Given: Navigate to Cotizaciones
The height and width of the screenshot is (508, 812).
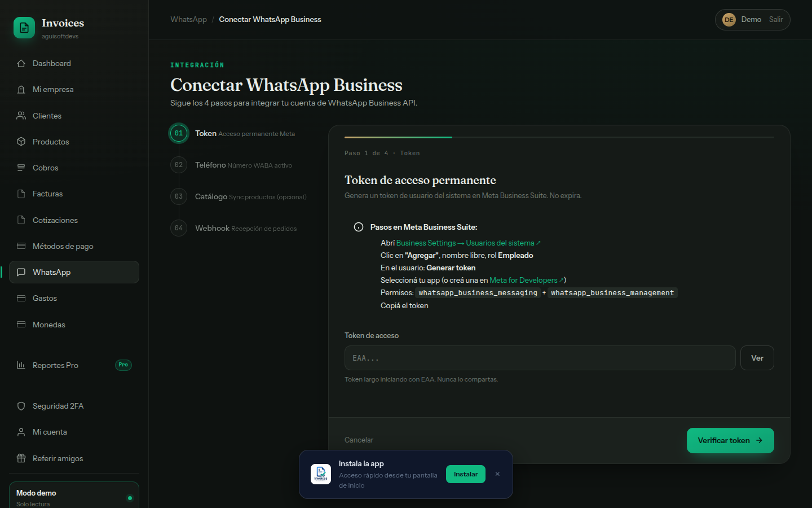Looking at the screenshot, I should (74, 220).
